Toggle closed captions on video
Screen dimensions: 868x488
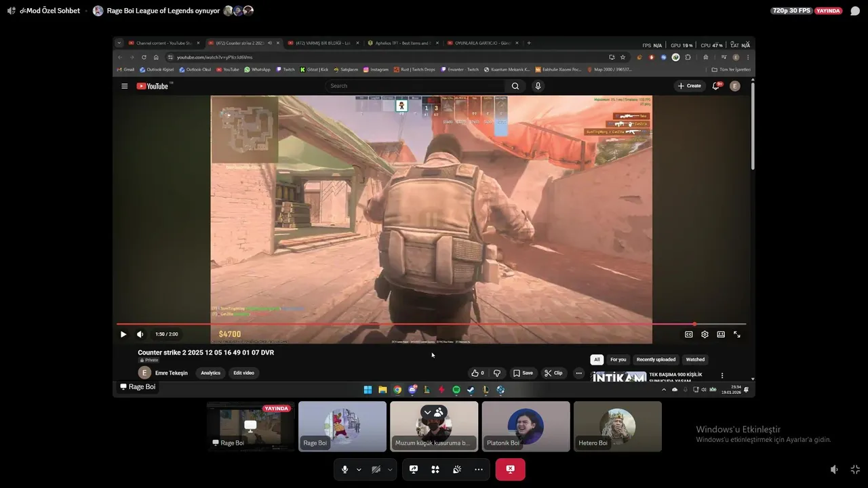[689, 334]
